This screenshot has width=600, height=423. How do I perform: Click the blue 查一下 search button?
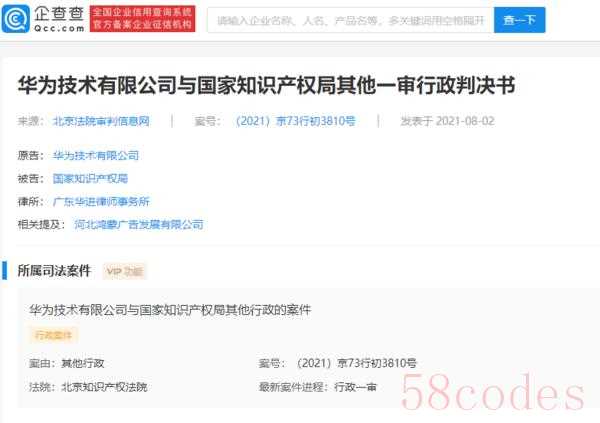pyautogui.click(x=519, y=20)
